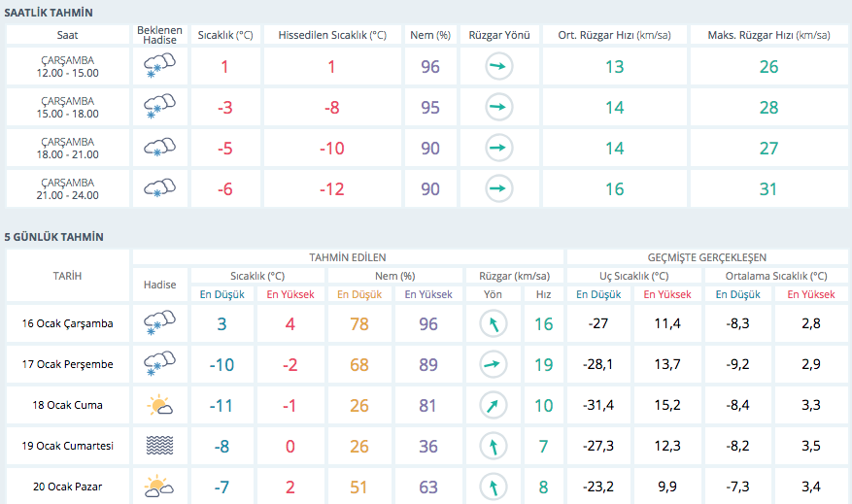
Task: Click the 'Rüzgar Yönü' column header
Action: [x=498, y=35]
